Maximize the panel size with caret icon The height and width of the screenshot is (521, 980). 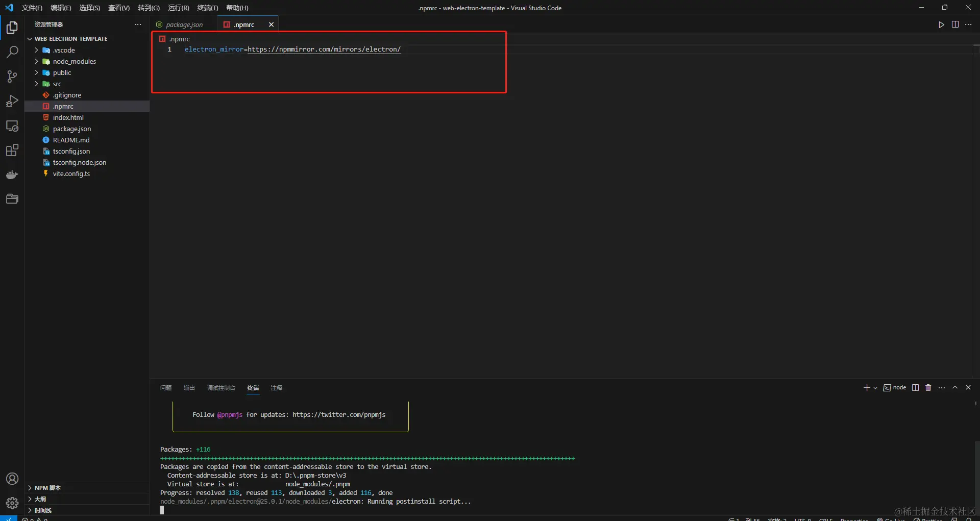[955, 388]
